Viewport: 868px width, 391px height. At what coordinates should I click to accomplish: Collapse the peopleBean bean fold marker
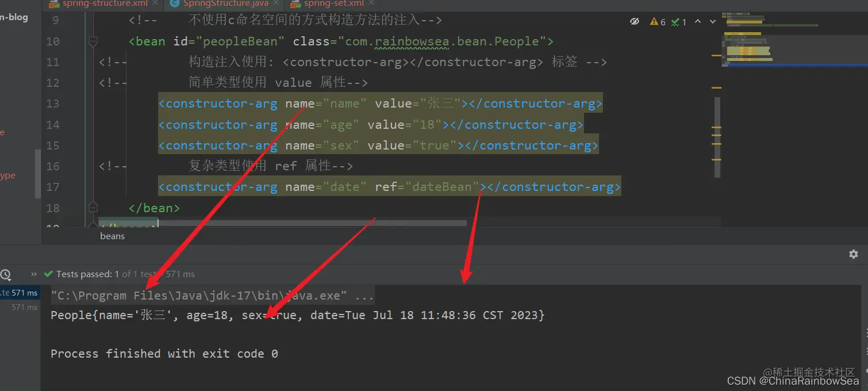[x=93, y=41]
